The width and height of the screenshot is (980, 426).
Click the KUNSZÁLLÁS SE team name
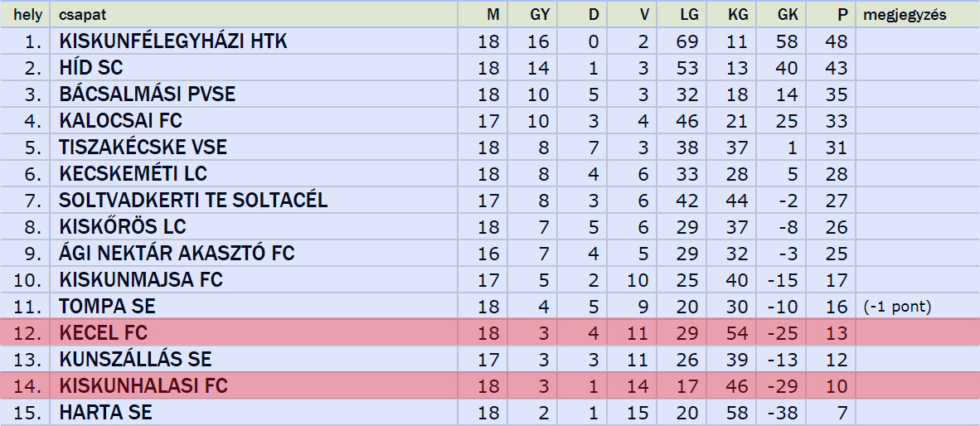click(136, 359)
